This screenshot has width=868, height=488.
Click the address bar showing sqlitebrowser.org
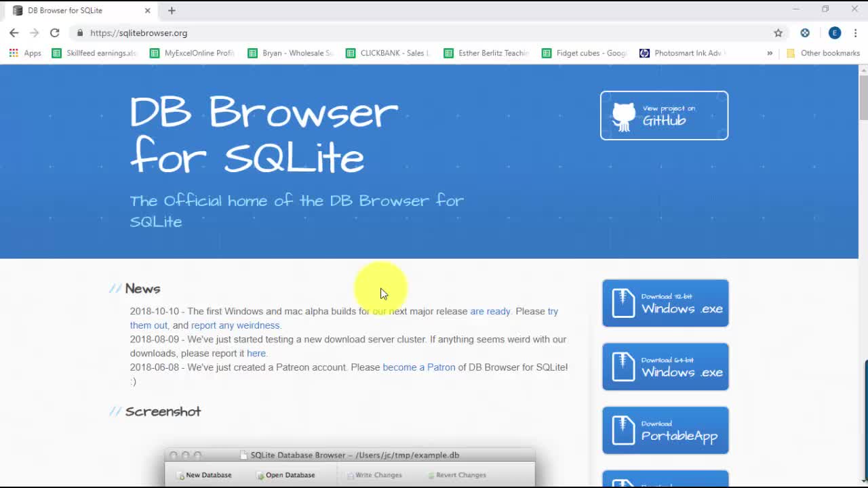click(407, 33)
